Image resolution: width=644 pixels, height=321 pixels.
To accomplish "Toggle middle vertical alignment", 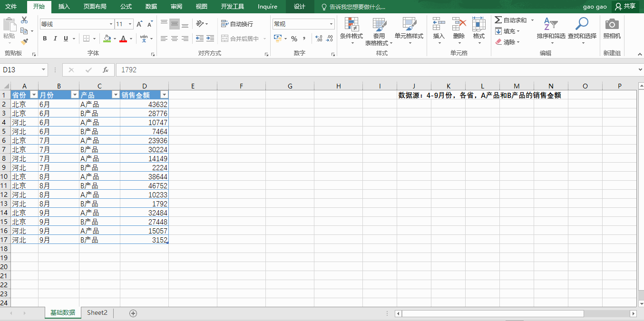I will 175,24.
